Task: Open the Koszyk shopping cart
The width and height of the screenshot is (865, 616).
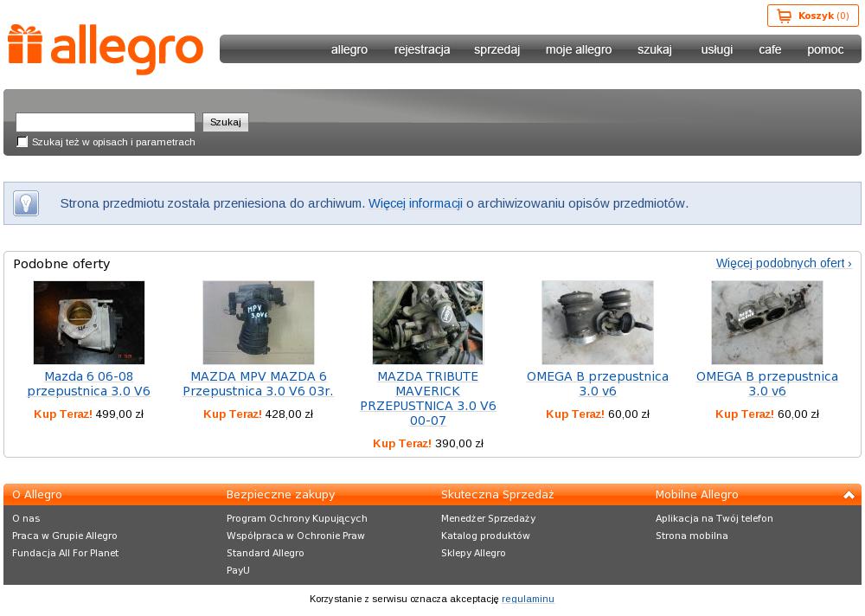Action: 812,16
